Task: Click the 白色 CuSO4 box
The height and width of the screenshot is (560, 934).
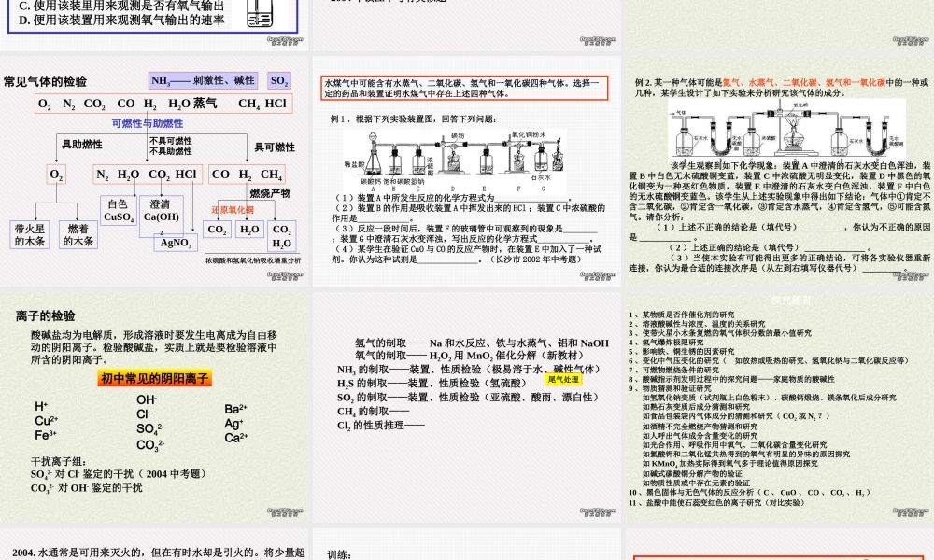Action: (x=118, y=211)
